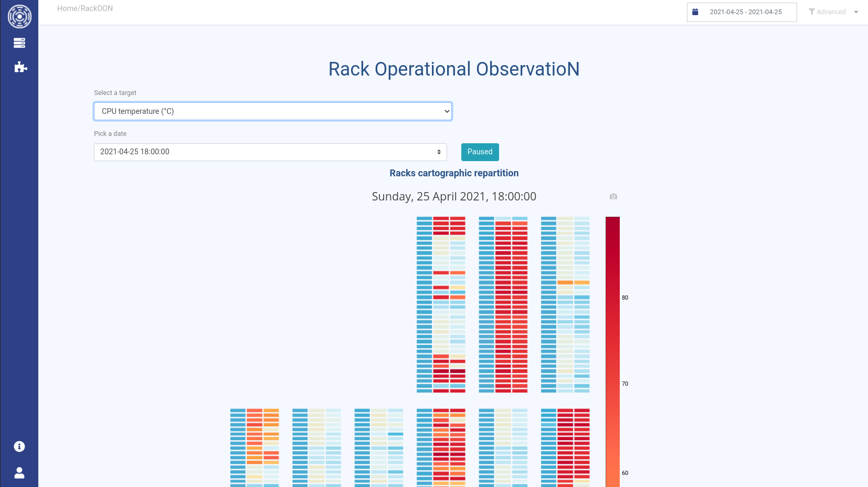
Task: Click the Home breadcrumb link
Action: tap(67, 8)
